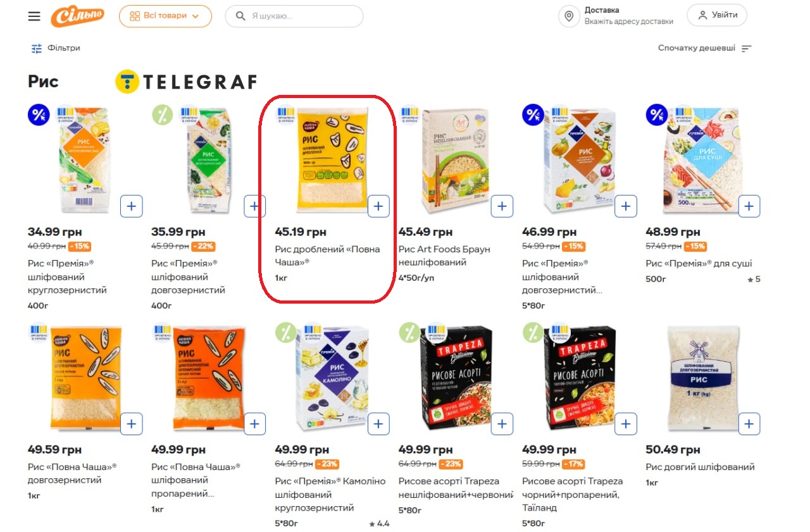Viewport: 810px width, 532px height.
Task: Add Рис Art Foods Браун to cart
Action: click(502, 206)
